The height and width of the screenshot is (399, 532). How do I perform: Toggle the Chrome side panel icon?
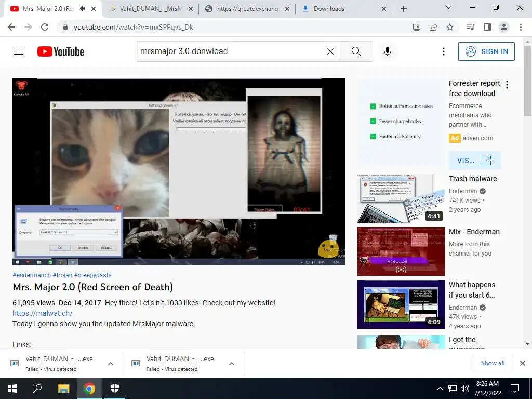487,27
